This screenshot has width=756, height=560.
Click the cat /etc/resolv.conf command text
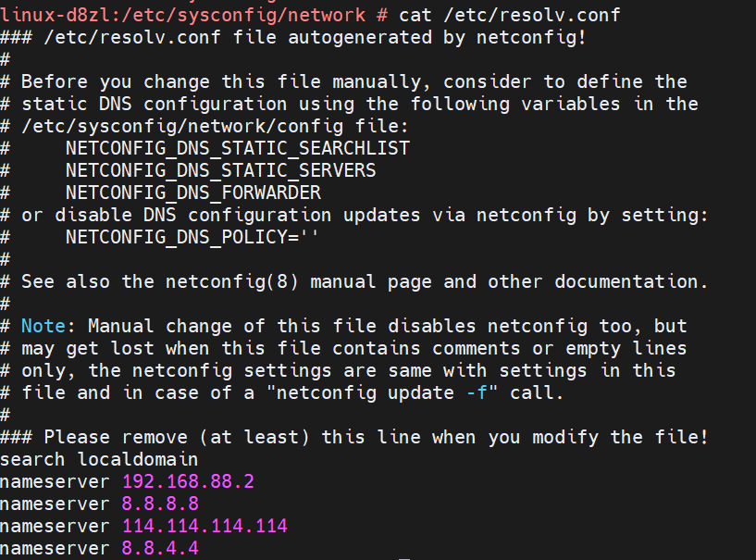click(x=509, y=15)
